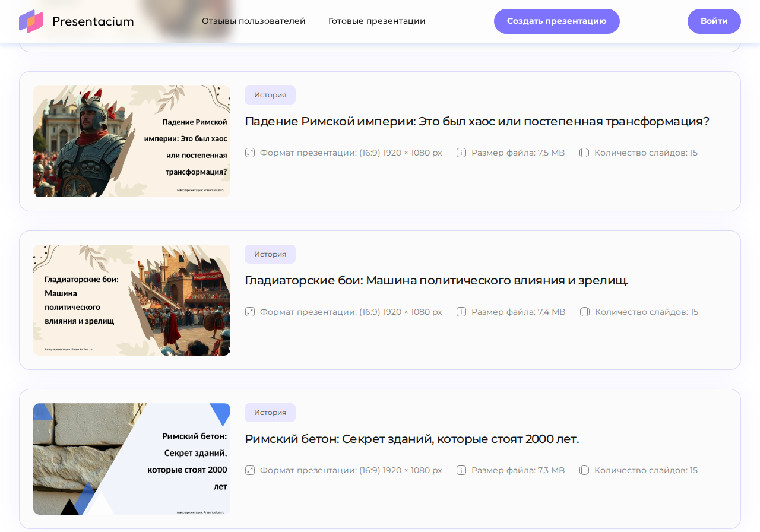Click the Войти button
Image resolution: width=760 pixels, height=532 pixels.
click(714, 21)
